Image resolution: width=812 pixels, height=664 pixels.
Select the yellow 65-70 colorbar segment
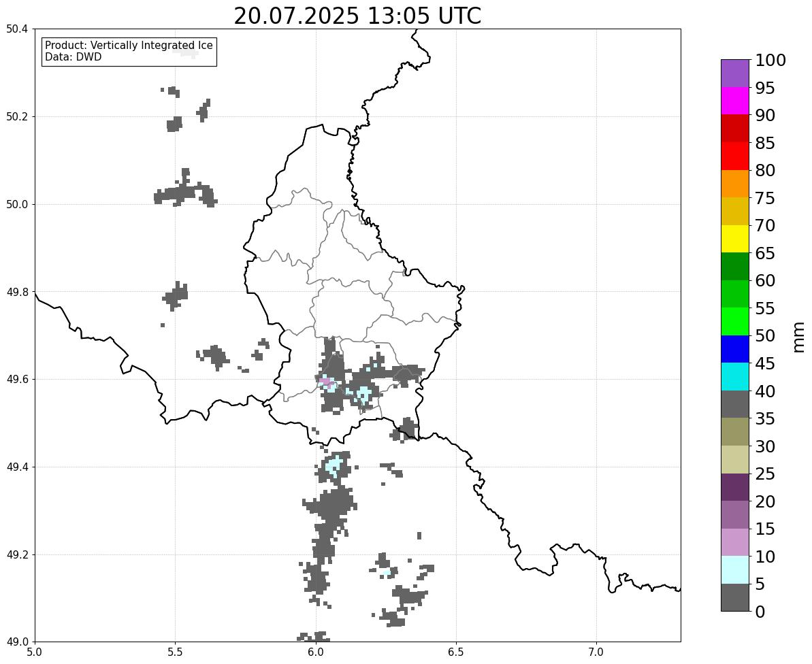735,239
